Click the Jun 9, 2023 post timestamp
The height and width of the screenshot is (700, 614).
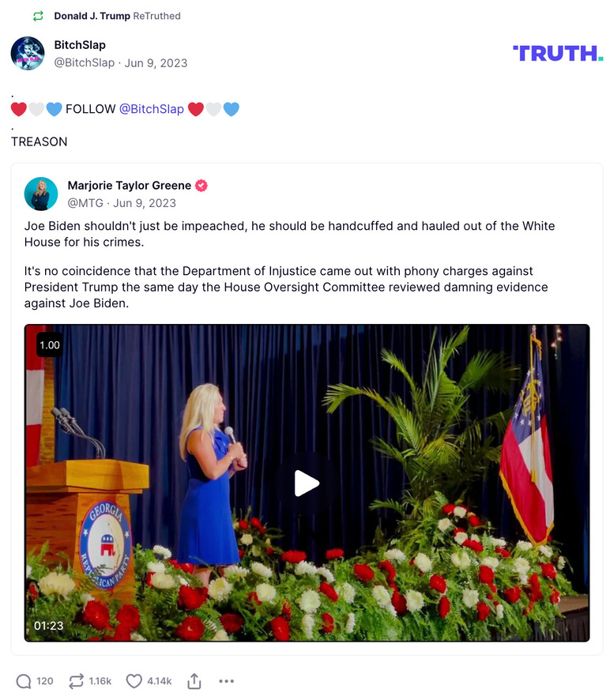tap(156, 63)
